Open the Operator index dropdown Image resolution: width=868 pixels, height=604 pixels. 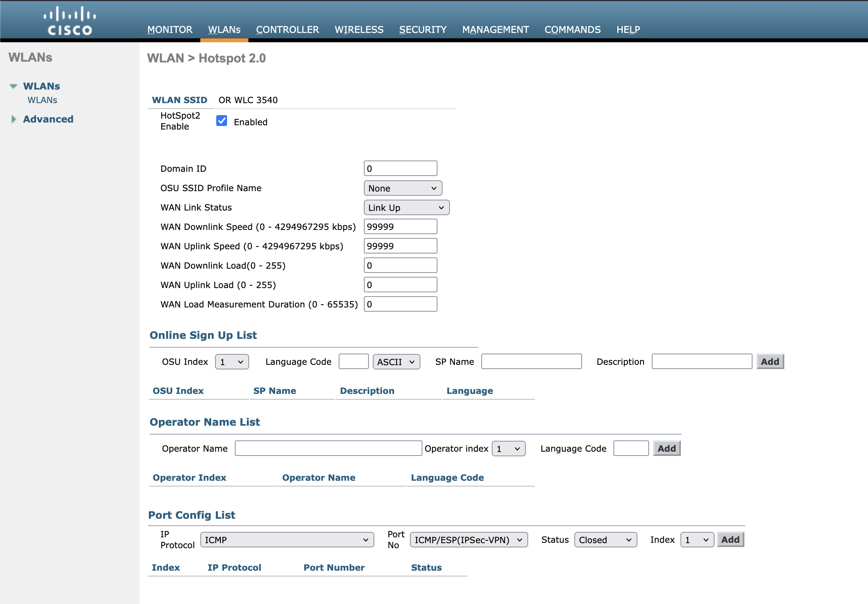coord(509,449)
